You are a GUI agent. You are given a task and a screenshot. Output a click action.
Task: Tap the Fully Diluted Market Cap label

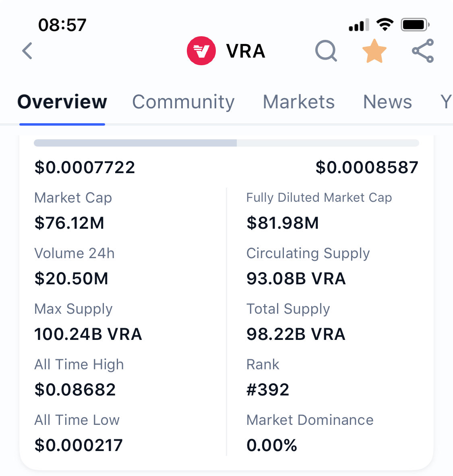(x=319, y=198)
